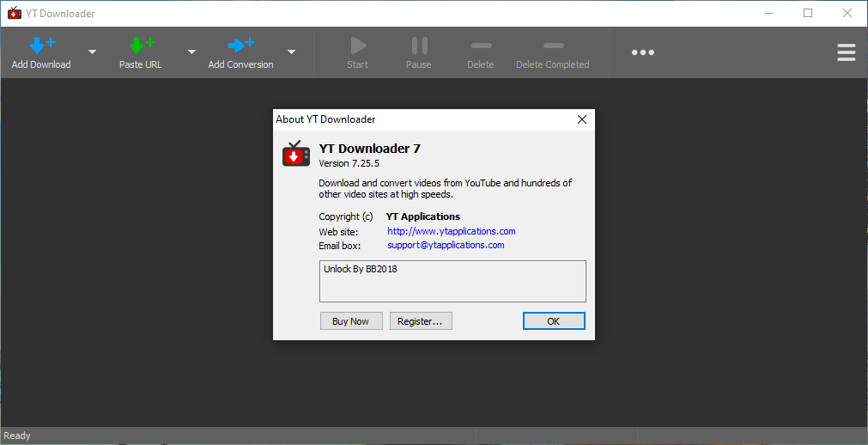Viewport: 868px width, 445px height.
Task: Click the Version 7.25.5 text
Action: [349, 163]
